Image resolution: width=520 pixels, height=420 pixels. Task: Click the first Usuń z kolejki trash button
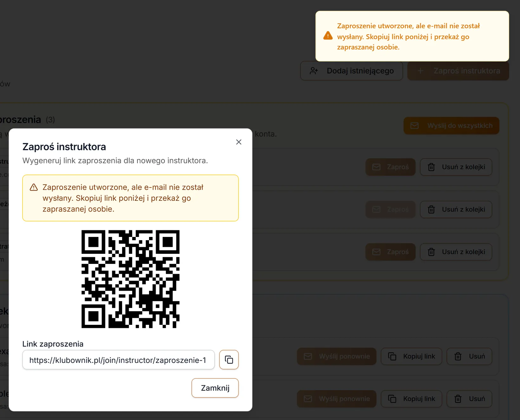[x=456, y=167]
